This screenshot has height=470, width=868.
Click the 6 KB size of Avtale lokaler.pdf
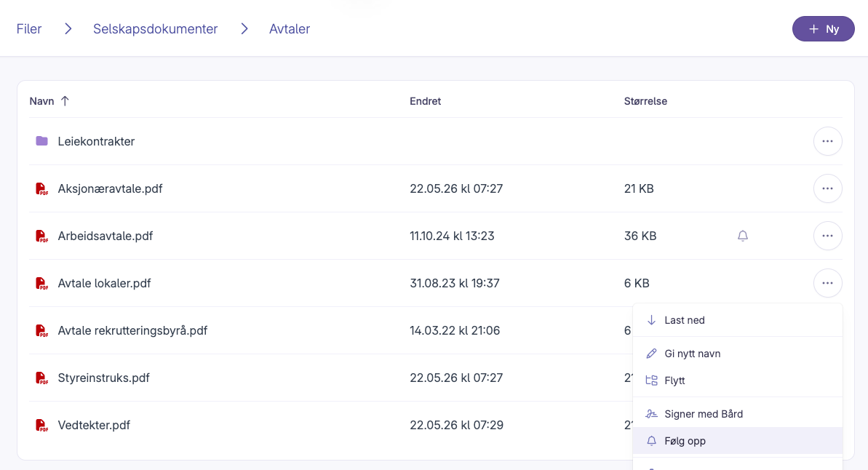click(x=637, y=284)
